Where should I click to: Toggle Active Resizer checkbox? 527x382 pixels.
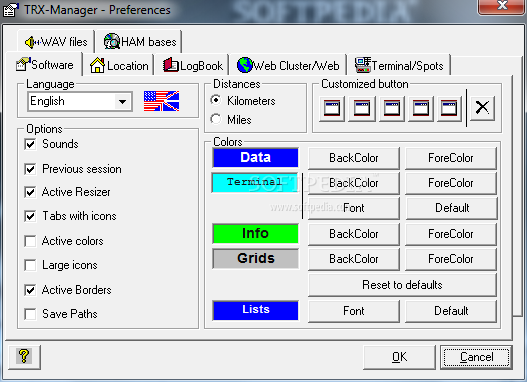30,192
